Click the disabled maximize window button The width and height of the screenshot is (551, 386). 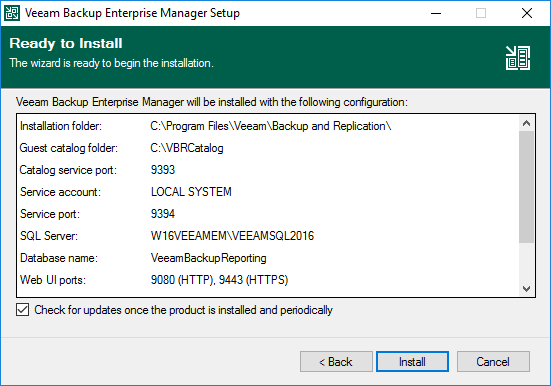click(481, 13)
